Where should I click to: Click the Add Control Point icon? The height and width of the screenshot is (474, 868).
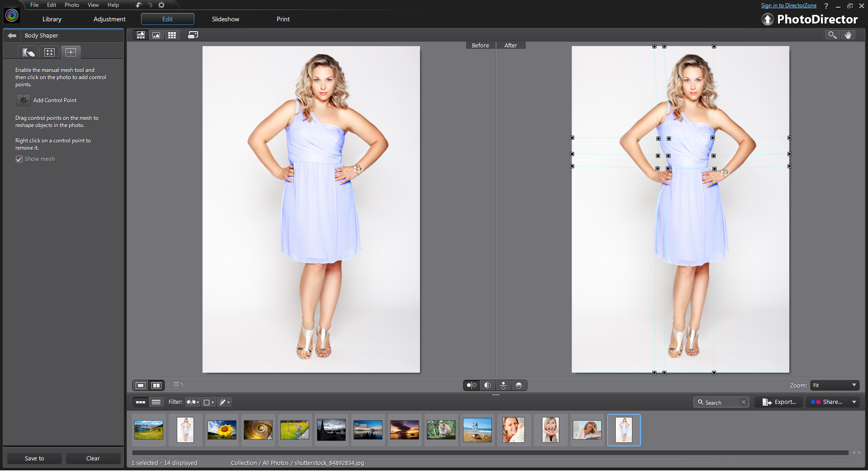(x=23, y=100)
